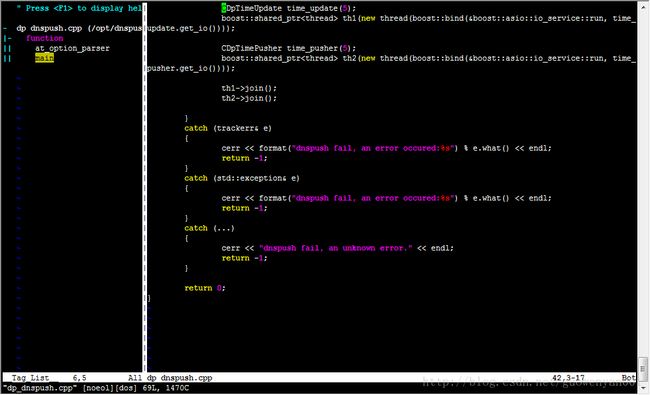Click the th2->join(); line
This screenshot has height=395, width=650.
tap(249, 98)
